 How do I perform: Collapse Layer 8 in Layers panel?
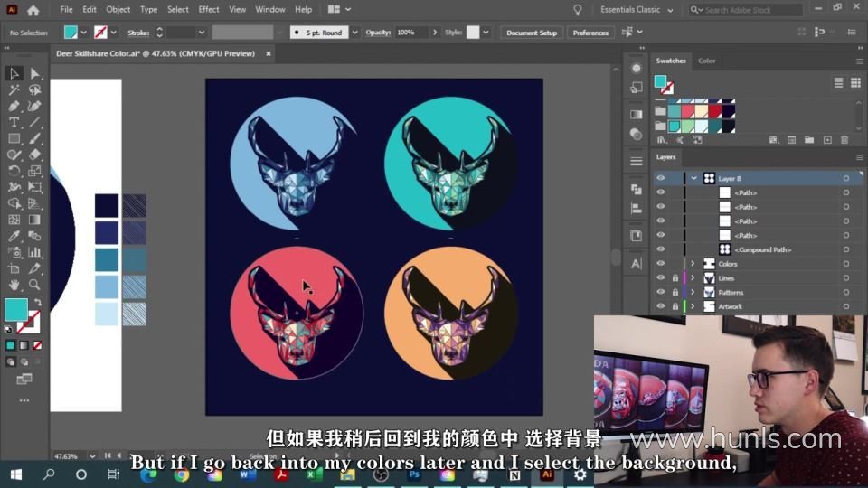pyautogui.click(x=693, y=178)
